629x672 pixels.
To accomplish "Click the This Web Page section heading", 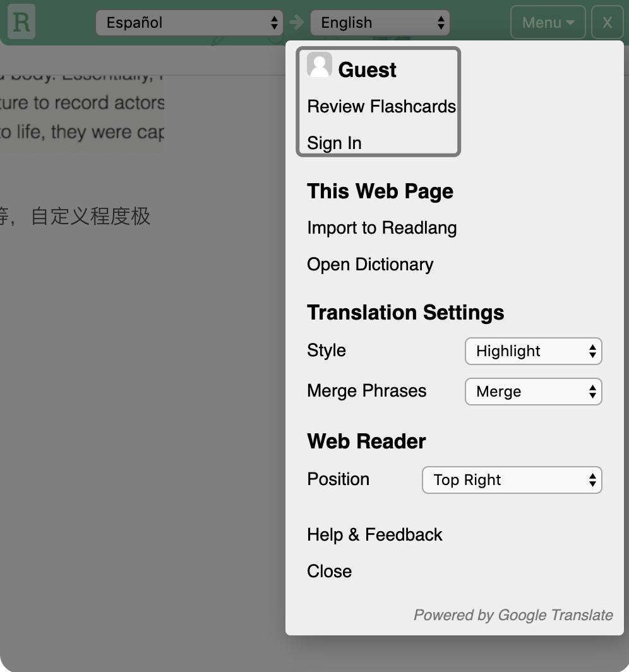I will click(x=380, y=191).
